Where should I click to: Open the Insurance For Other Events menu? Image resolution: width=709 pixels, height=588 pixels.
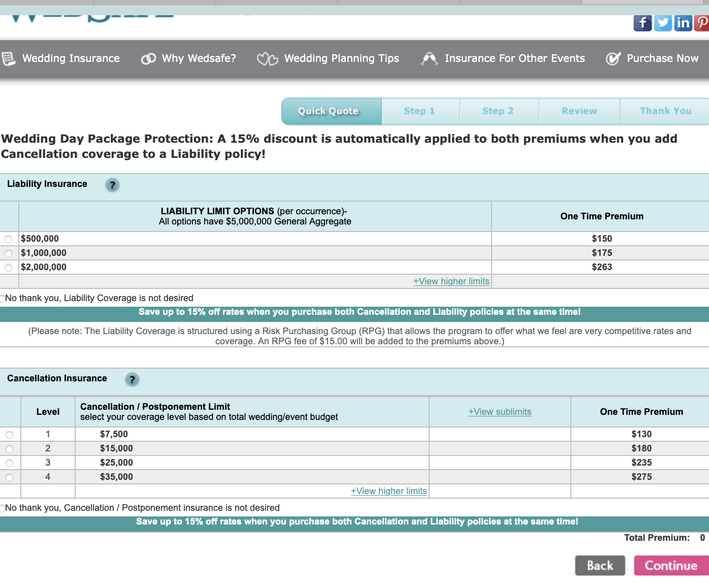tap(515, 58)
